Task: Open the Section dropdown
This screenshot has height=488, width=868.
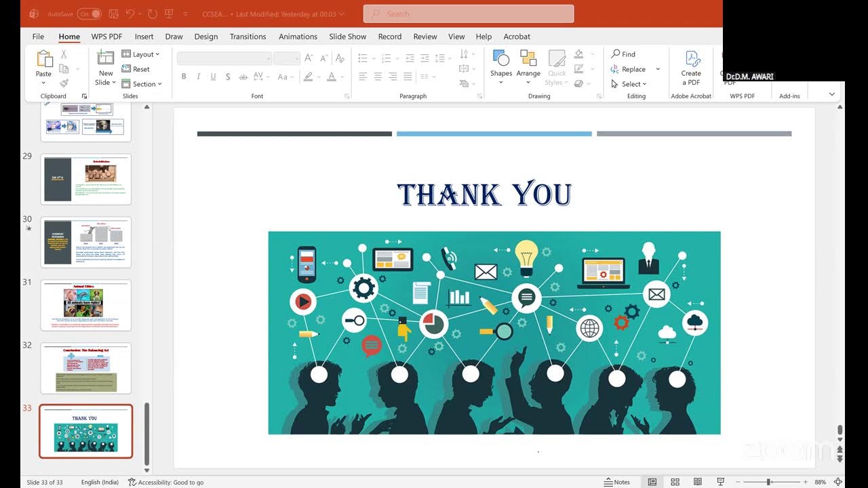Action: tap(142, 84)
